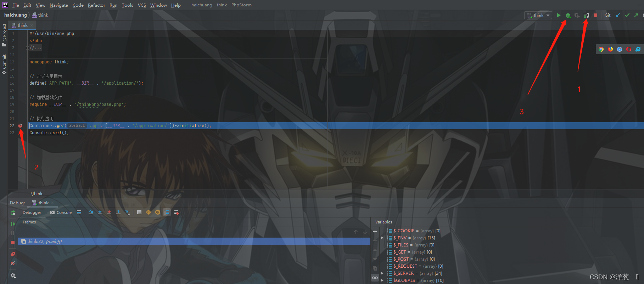
Task: Push commits with Git green arrow
Action: tap(636, 15)
